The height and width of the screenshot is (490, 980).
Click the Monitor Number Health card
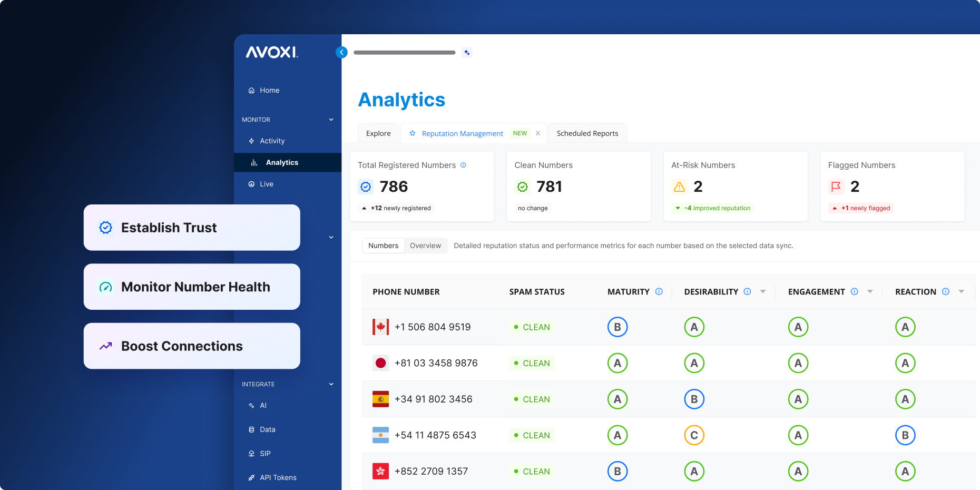pyautogui.click(x=192, y=287)
